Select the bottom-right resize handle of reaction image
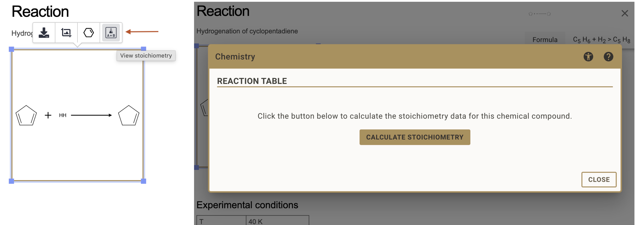Image resolution: width=644 pixels, height=225 pixels. [x=144, y=181]
